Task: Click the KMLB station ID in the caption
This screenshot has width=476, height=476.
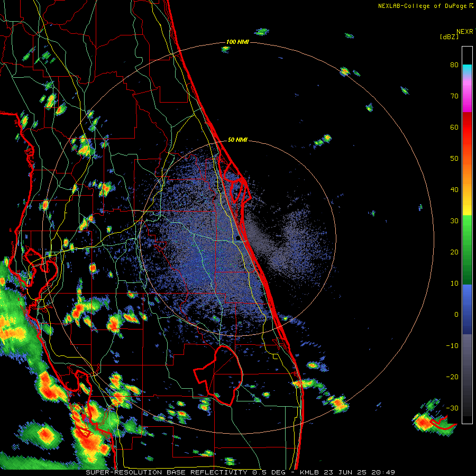Action: coord(311,472)
